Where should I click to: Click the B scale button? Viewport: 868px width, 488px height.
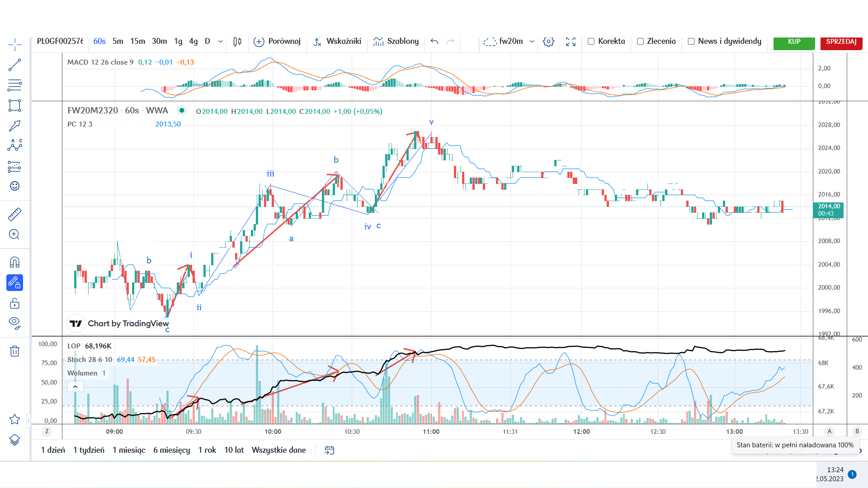pyautogui.click(x=857, y=432)
